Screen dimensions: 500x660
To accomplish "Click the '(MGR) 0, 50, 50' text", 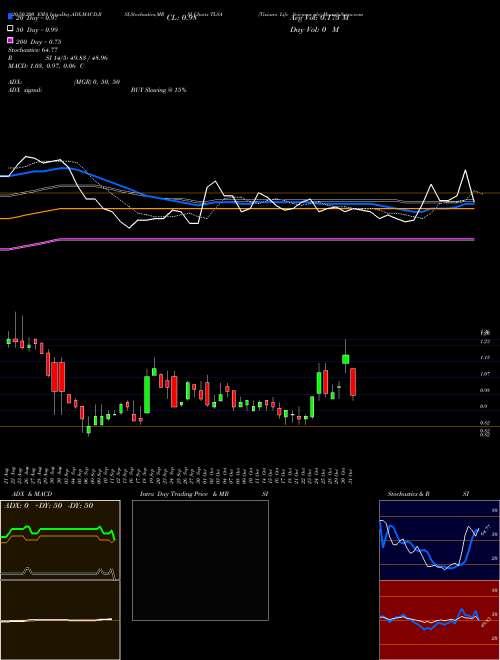I will [97, 82].
